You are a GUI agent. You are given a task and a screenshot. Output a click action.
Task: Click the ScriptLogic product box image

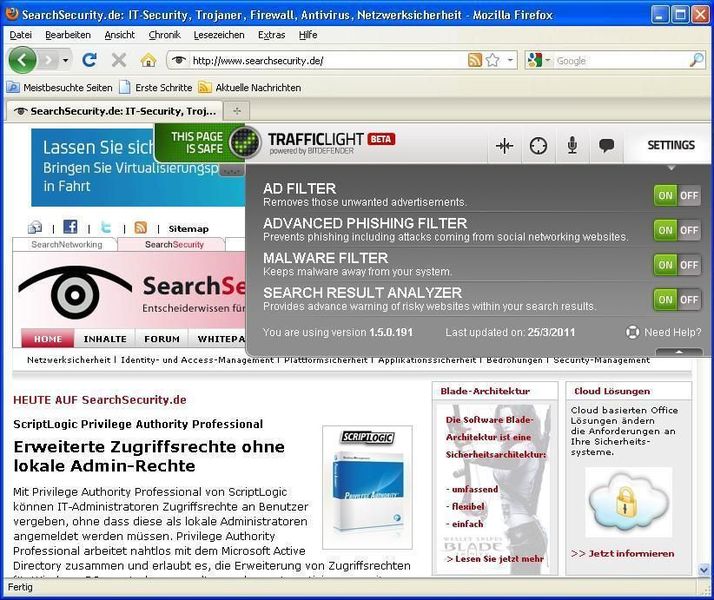point(367,488)
